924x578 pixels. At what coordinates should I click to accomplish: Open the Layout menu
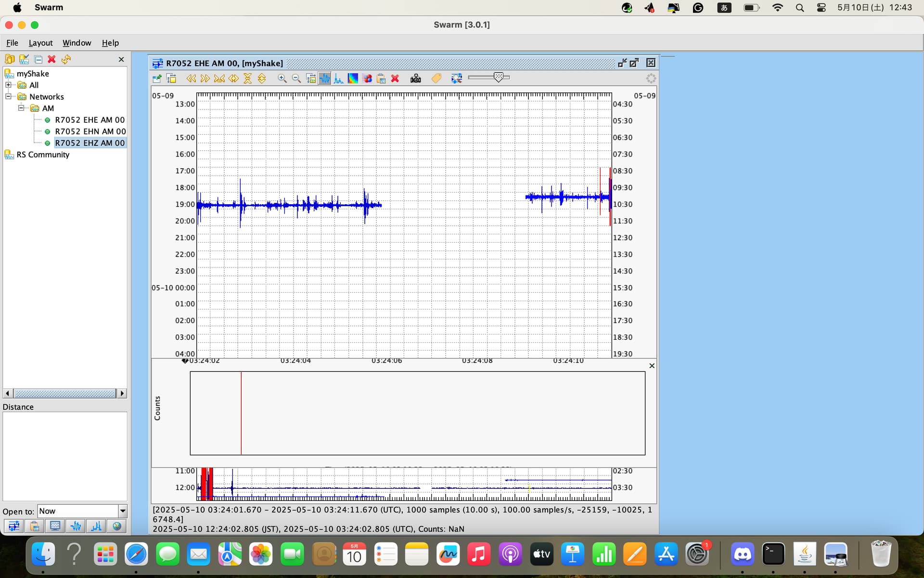click(x=40, y=43)
